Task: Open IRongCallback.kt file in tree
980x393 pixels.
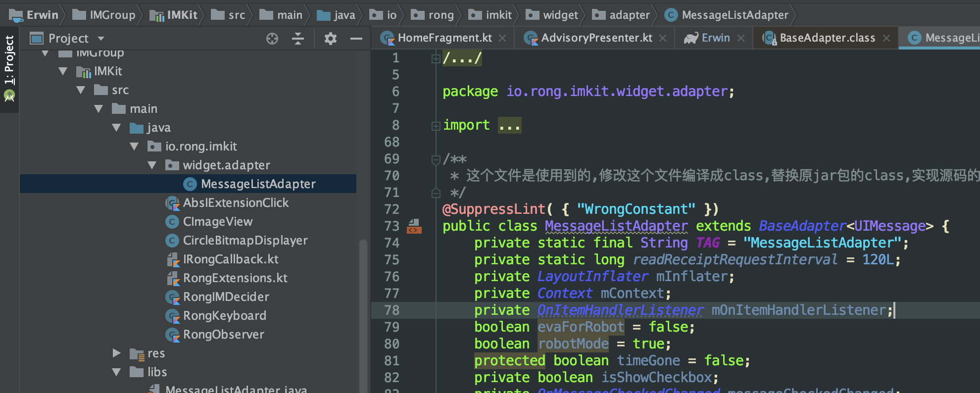Action: [223, 259]
